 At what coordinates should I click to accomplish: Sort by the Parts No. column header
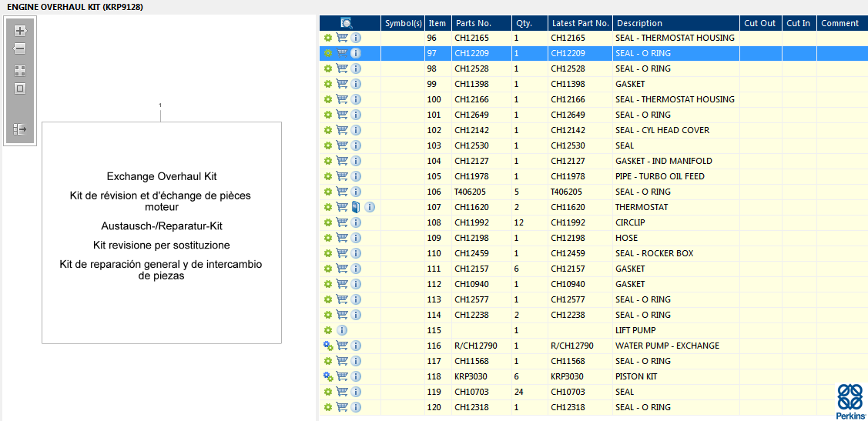click(x=472, y=23)
